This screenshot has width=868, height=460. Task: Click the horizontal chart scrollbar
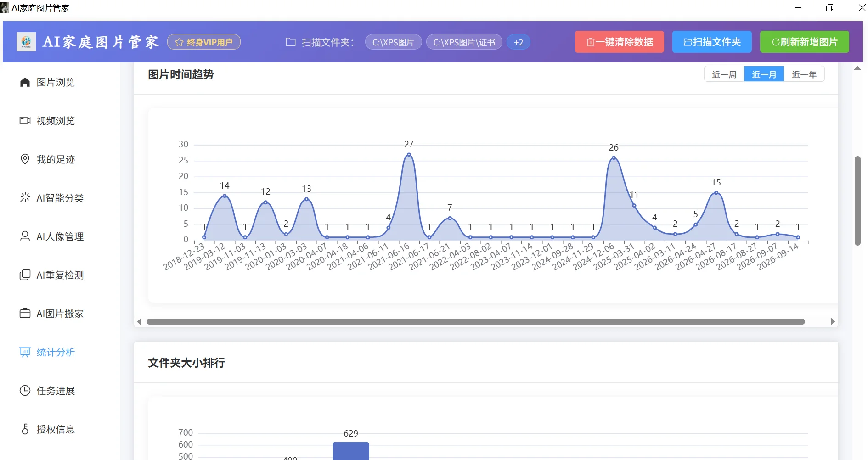coord(475,322)
